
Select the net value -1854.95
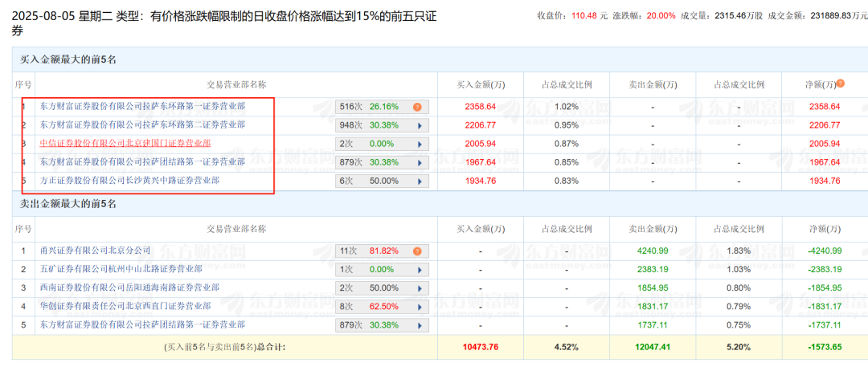[825, 287]
